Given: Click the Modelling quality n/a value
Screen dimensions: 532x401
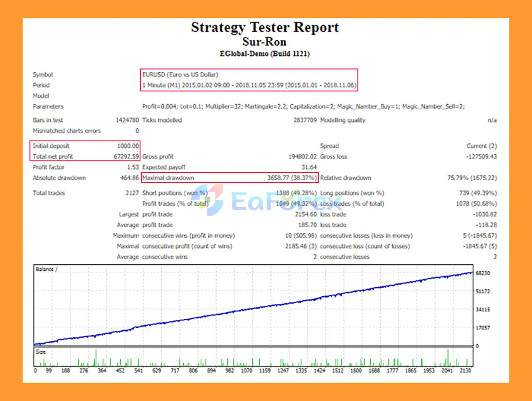Looking at the screenshot, I should click(492, 120).
